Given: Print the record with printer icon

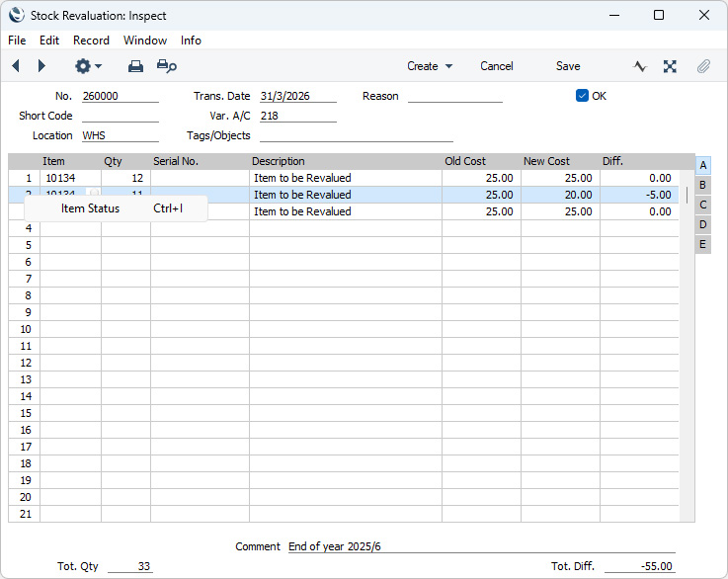Looking at the screenshot, I should tap(135, 66).
